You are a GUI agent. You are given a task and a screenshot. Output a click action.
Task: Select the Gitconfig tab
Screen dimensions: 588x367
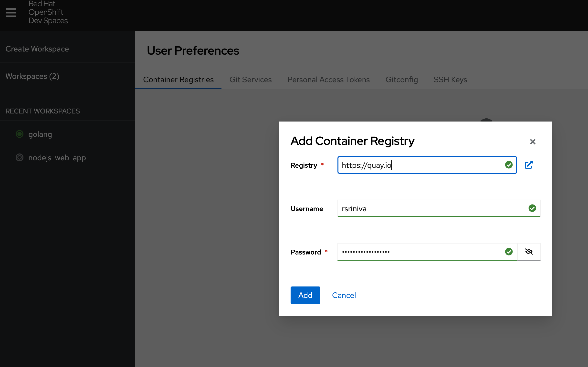click(x=401, y=80)
